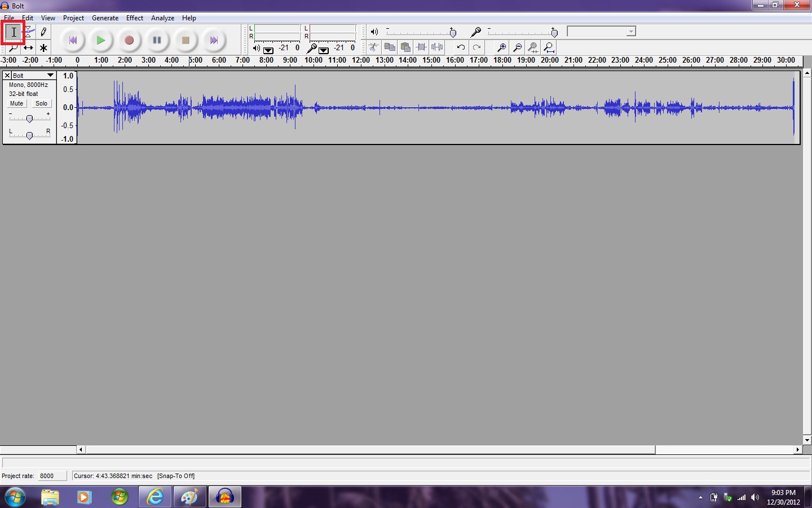Click the horizontal scrollbar left arrow
This screenshot has height=508, width=812.
81,450
